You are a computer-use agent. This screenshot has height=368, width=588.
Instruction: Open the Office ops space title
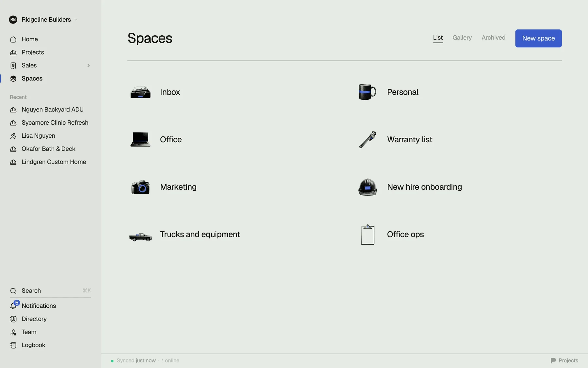(405, 235)
